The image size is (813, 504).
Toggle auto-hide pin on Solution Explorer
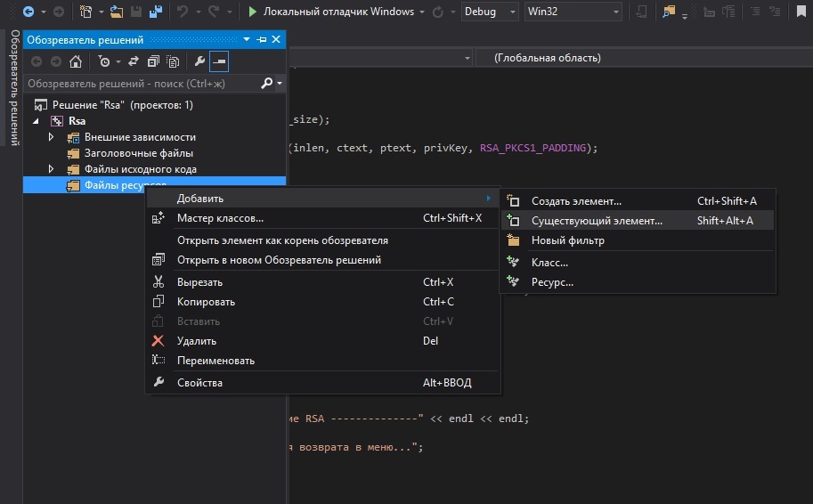pos(262,40)
